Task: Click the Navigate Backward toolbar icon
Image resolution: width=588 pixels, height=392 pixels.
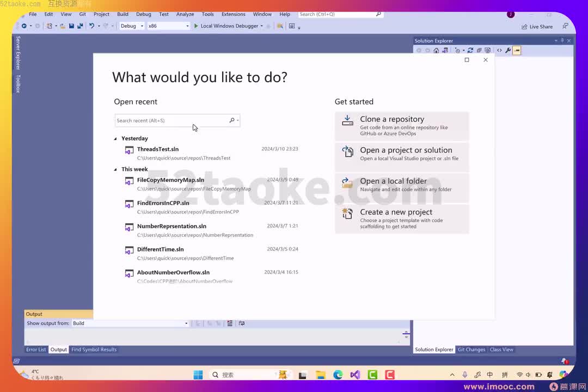Action: 24,26
